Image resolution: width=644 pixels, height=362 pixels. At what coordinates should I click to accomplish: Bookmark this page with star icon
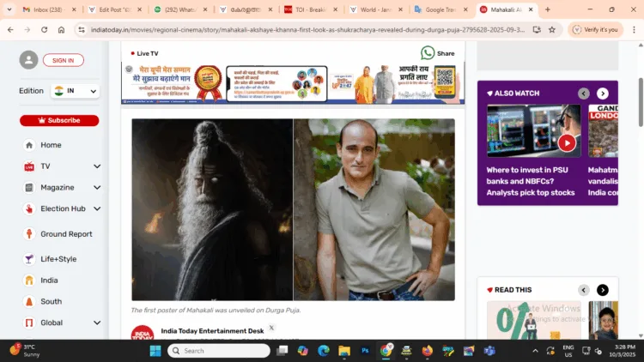coord(551,29)
